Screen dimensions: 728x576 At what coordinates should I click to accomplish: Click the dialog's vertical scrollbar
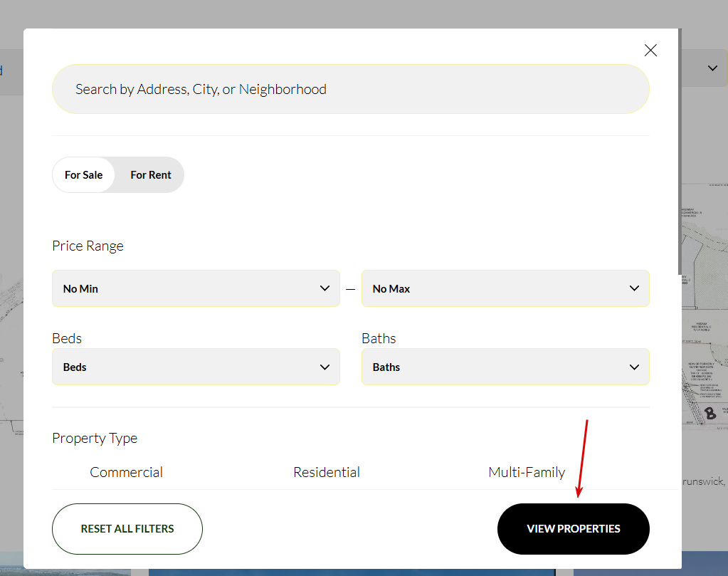tap(680, 151)
